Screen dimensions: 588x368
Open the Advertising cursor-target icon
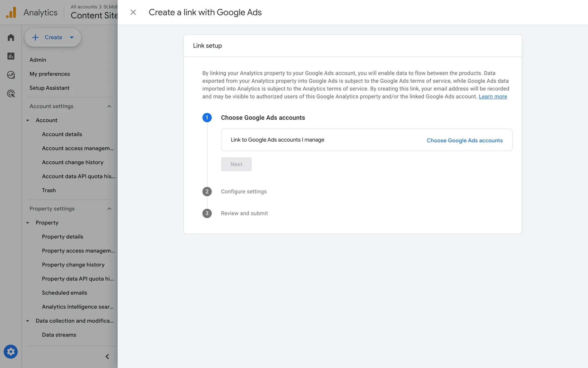[11, 94]
